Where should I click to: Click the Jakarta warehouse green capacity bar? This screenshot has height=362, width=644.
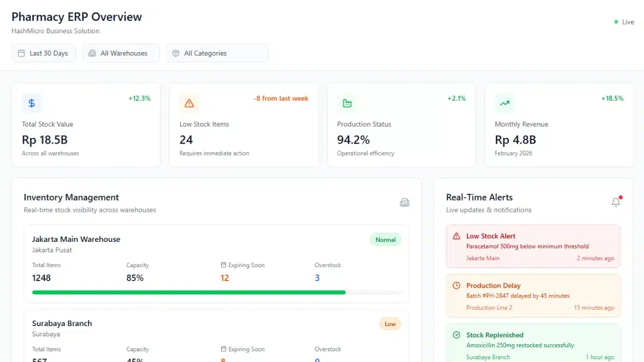(x=188, y=292)
